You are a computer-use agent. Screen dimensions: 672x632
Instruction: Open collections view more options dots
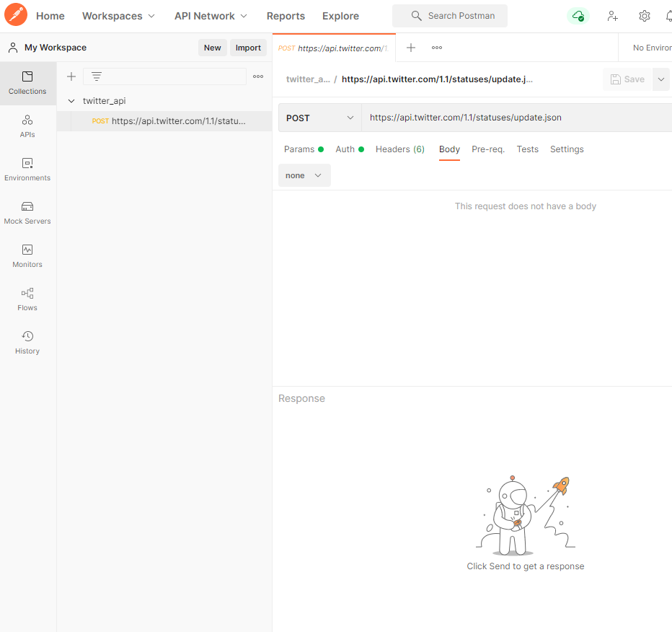(258, 76)
